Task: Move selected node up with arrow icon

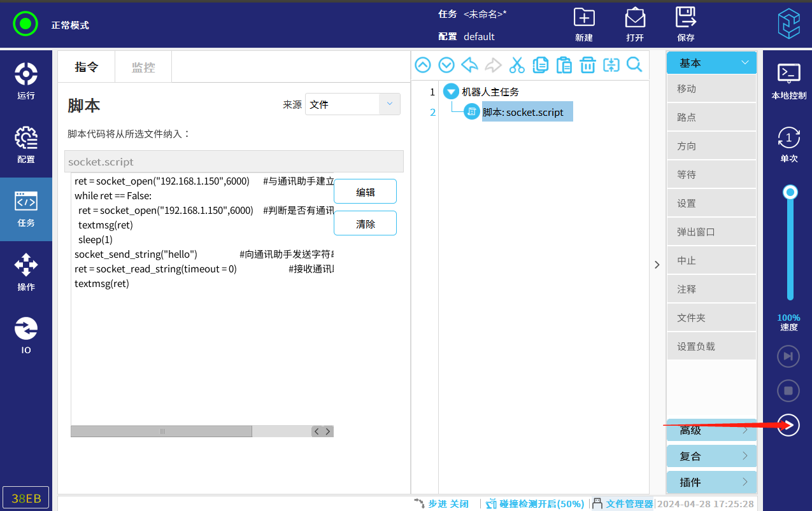Action: pyautogui.click(x=423, y=65)
